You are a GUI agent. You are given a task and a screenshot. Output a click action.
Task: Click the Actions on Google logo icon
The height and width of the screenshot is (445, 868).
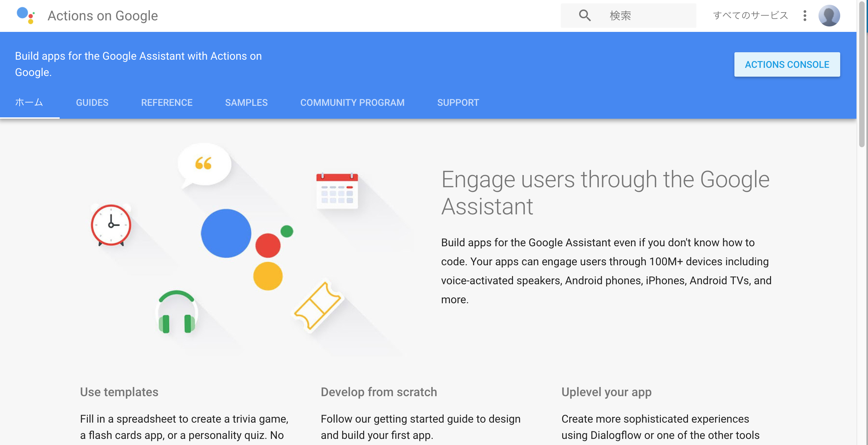(x=26, y=15)
